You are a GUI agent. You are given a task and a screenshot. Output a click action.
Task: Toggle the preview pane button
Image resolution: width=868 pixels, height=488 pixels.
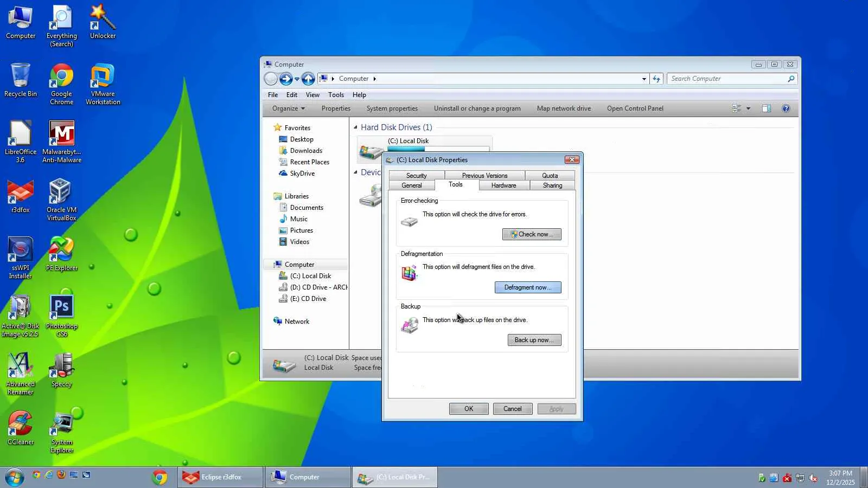click(x=766, y=108)
